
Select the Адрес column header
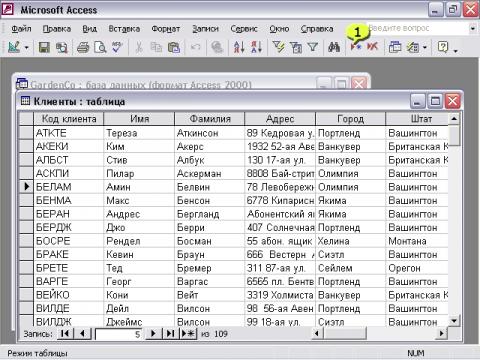[x=280, y=119]
